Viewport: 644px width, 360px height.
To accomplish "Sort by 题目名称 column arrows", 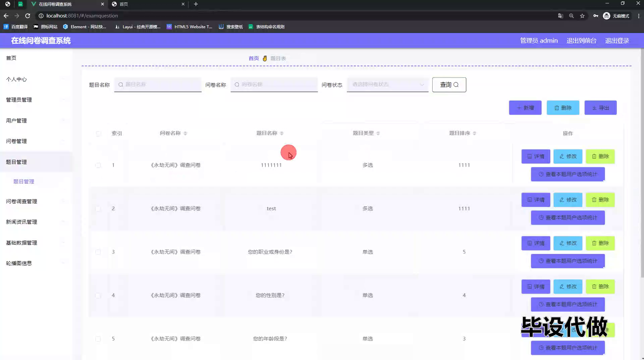I will coord(282,133).
